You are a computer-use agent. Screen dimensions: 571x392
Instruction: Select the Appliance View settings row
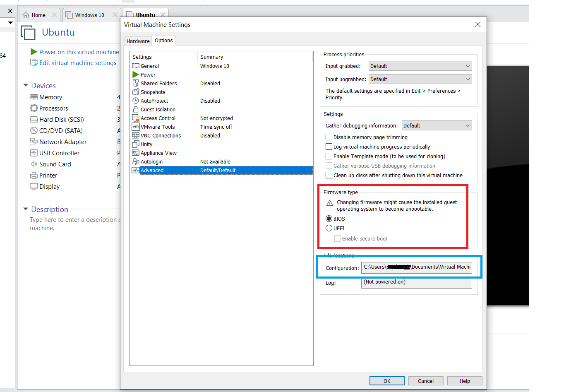coord(221,153)
